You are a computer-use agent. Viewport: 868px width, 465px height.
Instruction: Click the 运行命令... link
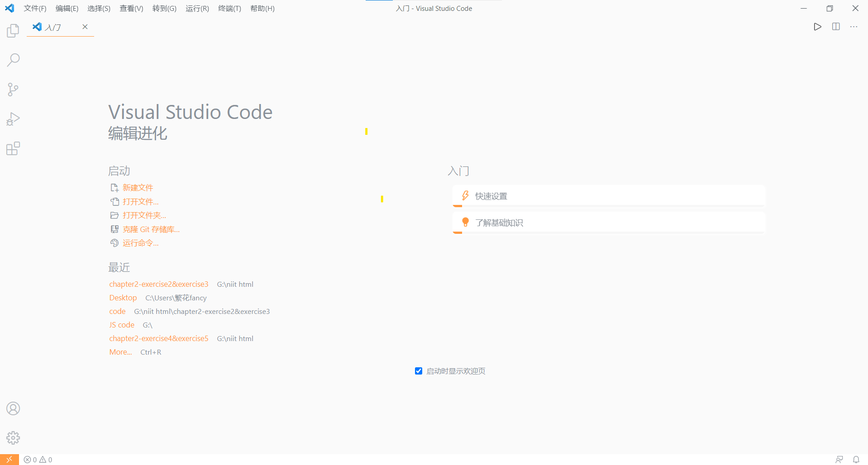[x=141, y=243]
